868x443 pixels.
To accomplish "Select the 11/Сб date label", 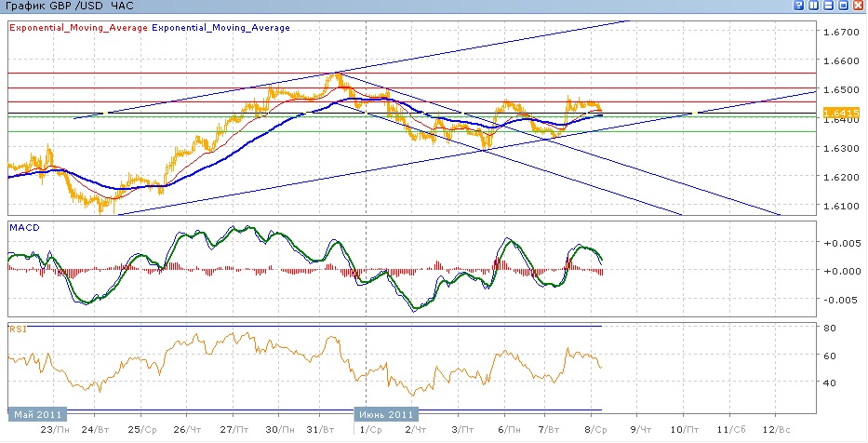I will click(732, 430).
